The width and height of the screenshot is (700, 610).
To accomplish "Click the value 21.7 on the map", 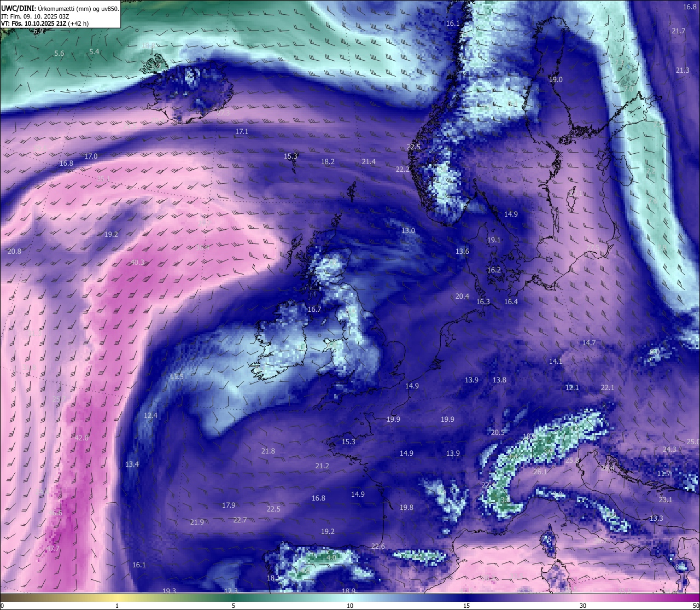I will pyautogui.click(x=679, y=31).
